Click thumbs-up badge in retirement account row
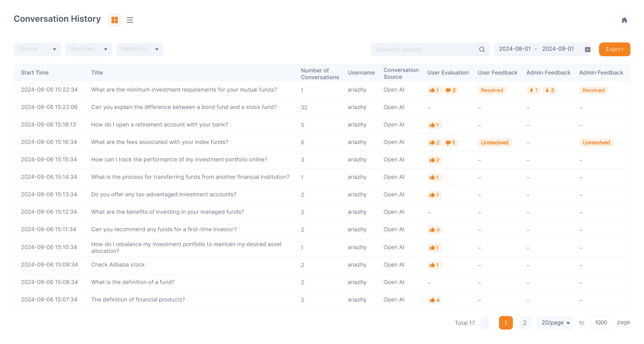Screen dimensions: 644x344 (435, 125)
